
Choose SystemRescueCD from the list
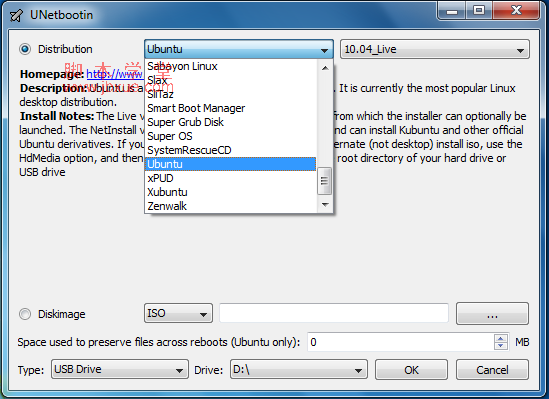[x=230, y=150]
